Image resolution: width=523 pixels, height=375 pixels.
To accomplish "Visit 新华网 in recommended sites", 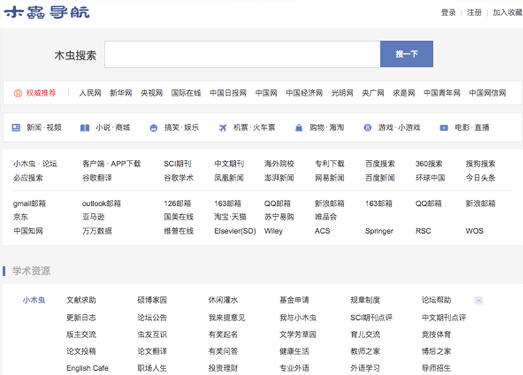I will tap(121, 93).
